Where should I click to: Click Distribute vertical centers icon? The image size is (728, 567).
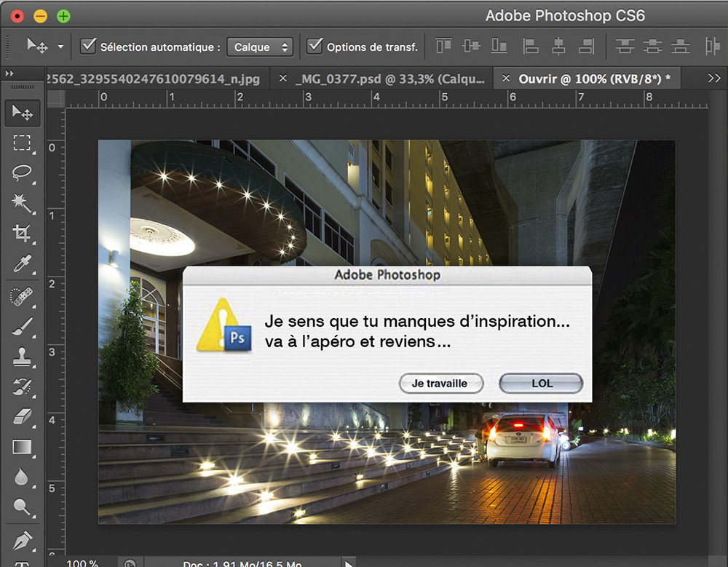tap(653, 46)
